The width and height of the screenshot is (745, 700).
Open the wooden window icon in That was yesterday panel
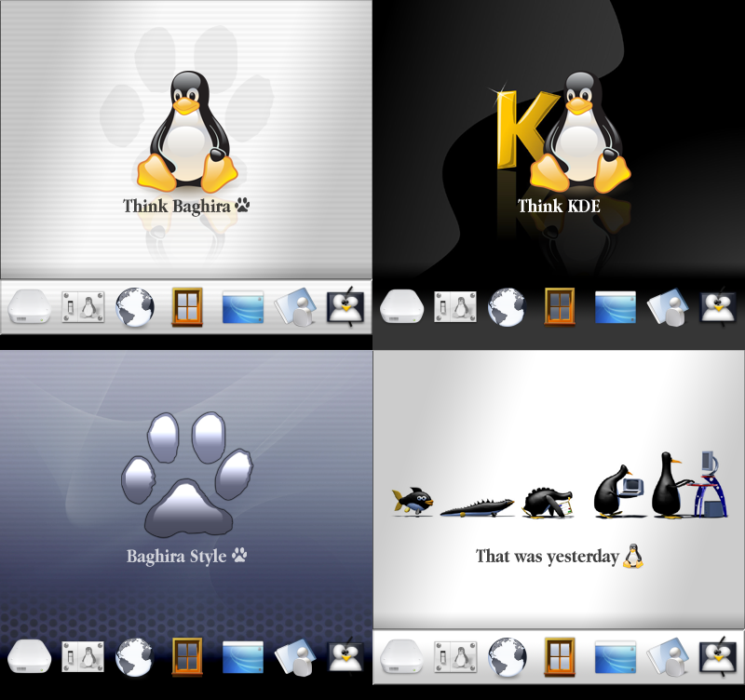point(560,656)
